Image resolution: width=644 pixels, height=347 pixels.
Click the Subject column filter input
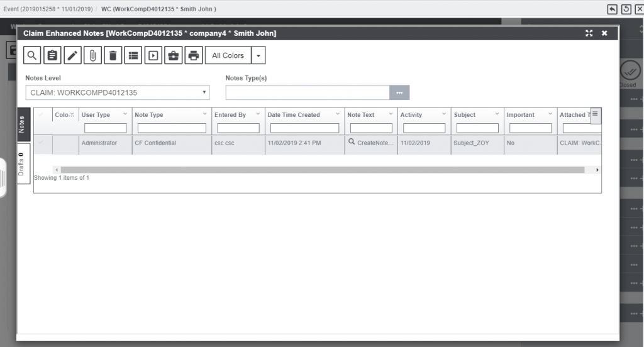point(477,128)
